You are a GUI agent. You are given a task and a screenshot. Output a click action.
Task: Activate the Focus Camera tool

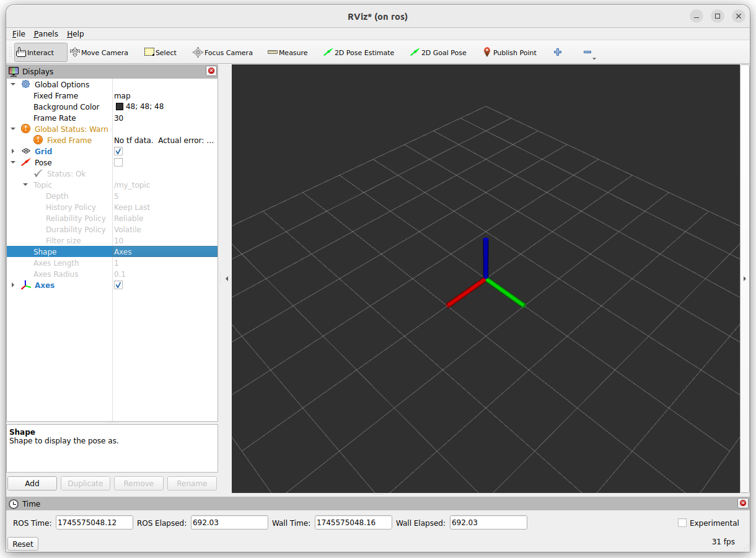222,53
